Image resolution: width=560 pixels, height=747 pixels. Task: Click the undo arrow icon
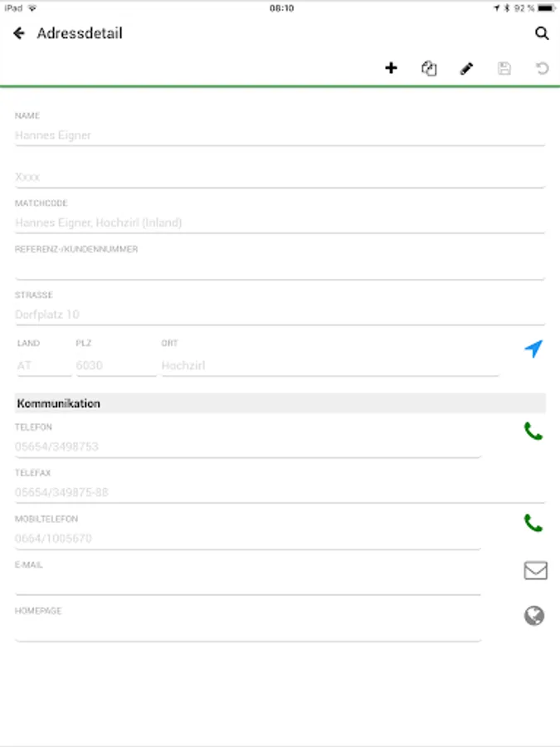point(542,69)
